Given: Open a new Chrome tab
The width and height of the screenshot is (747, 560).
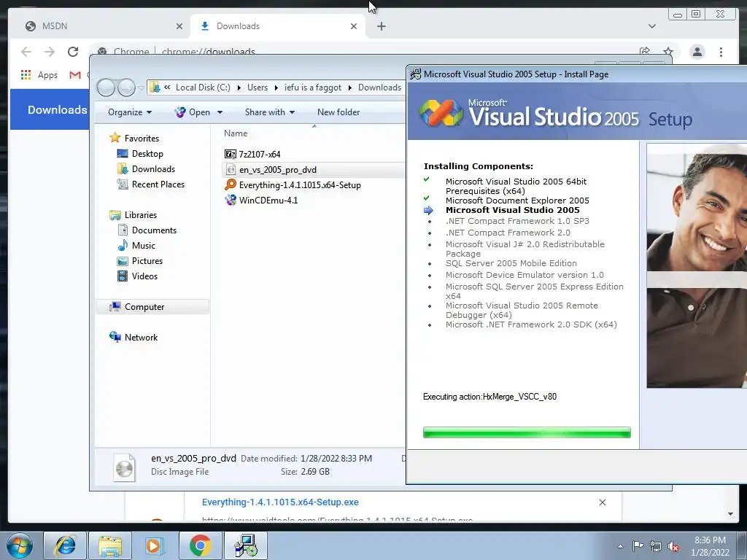Looking at the screenshot, I should (381, 26).
